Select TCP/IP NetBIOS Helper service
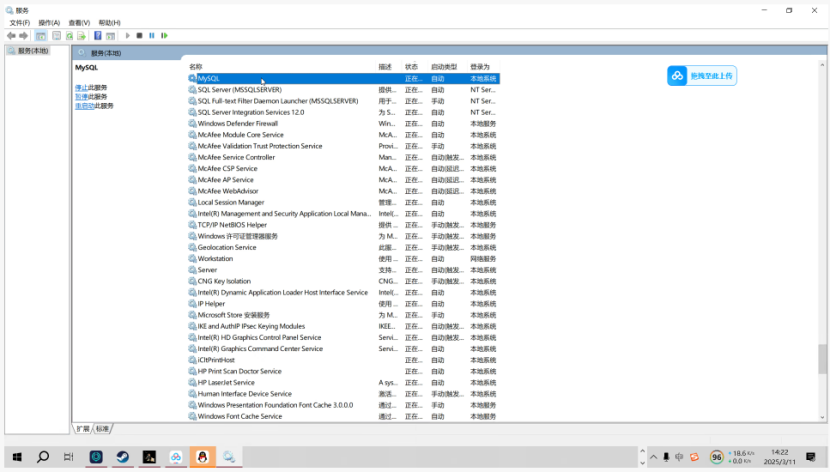The image size is (830, 472). click(x=344, y=225)
